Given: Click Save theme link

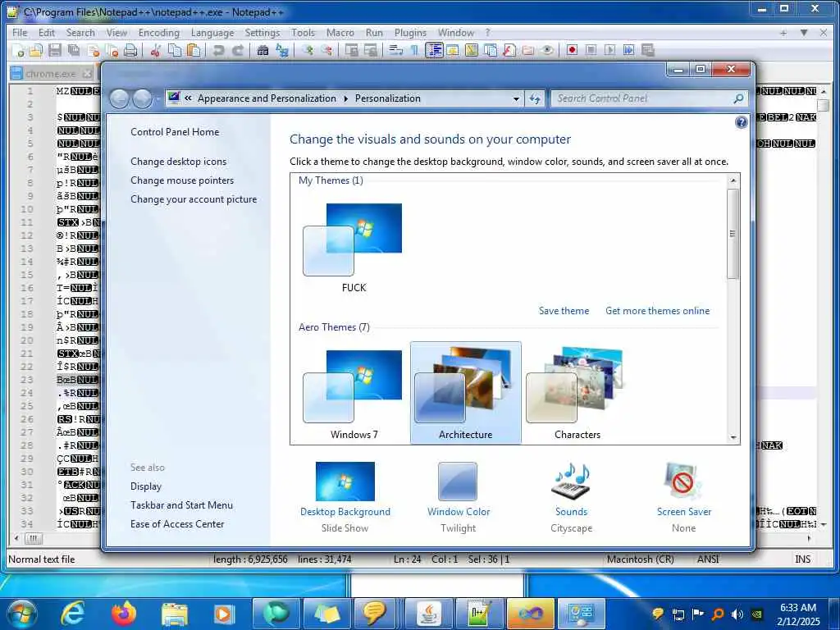Looking at the screenshot, I should 564,311.
